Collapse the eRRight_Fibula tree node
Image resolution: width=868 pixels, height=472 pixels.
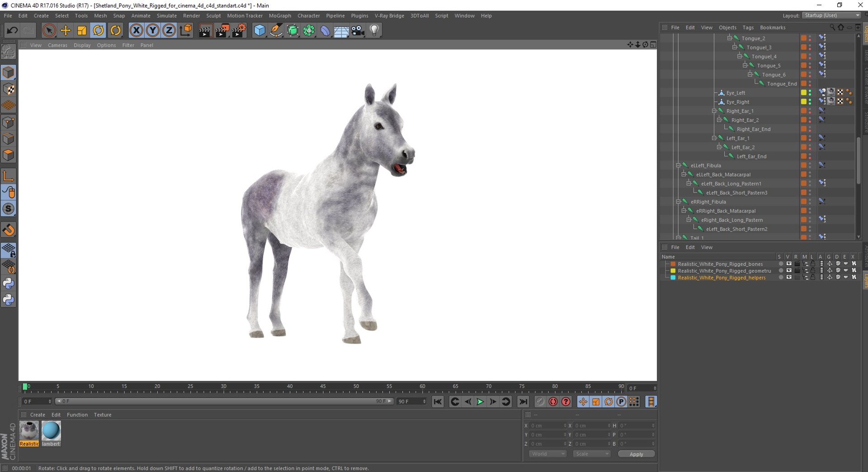[678, 202]
